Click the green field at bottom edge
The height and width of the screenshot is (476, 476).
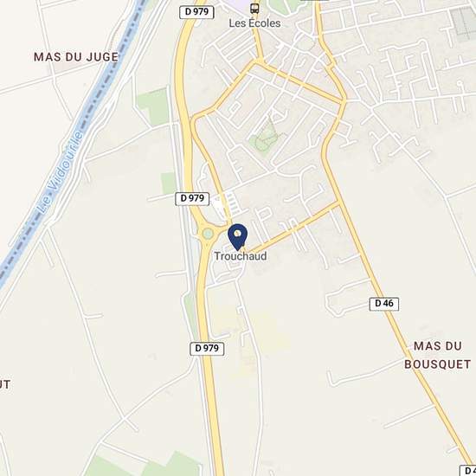[143, 466]
